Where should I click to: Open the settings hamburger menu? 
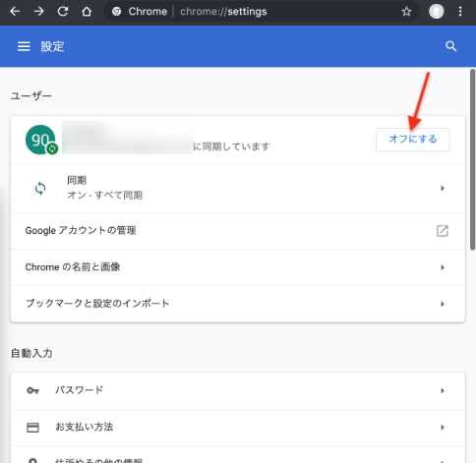click(x=24, y=46)
